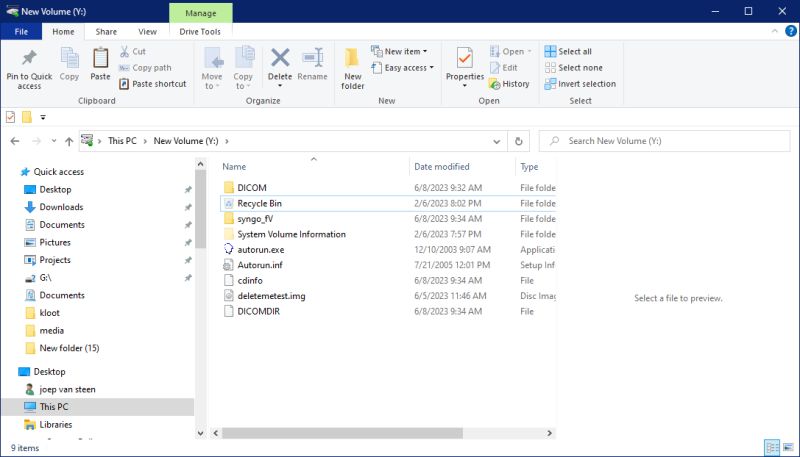Click Select all

pos(568,52)
